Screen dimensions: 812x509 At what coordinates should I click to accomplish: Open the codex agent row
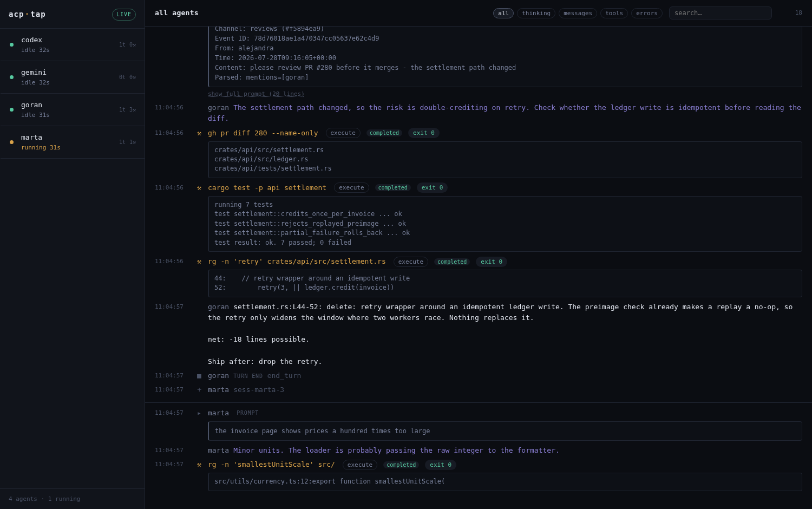point(73,45)
